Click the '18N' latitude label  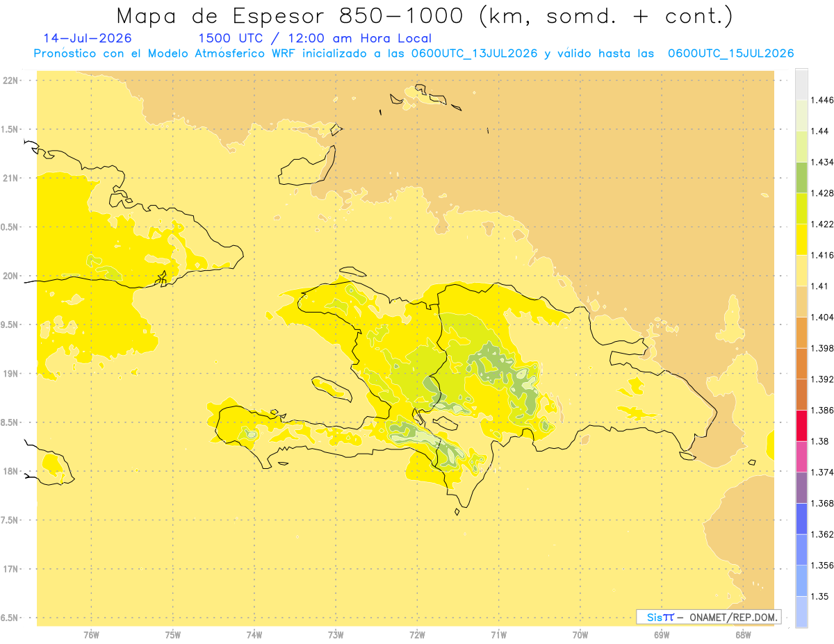(x=10, y=472)
